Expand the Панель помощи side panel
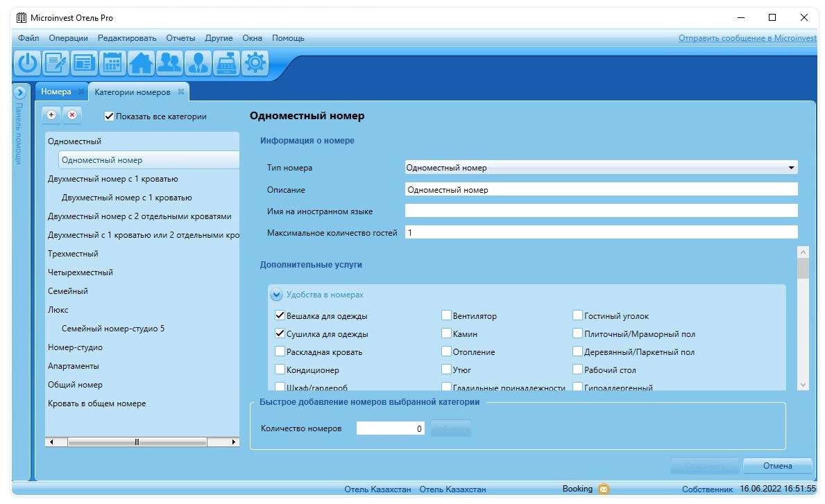 pos(20,92)
